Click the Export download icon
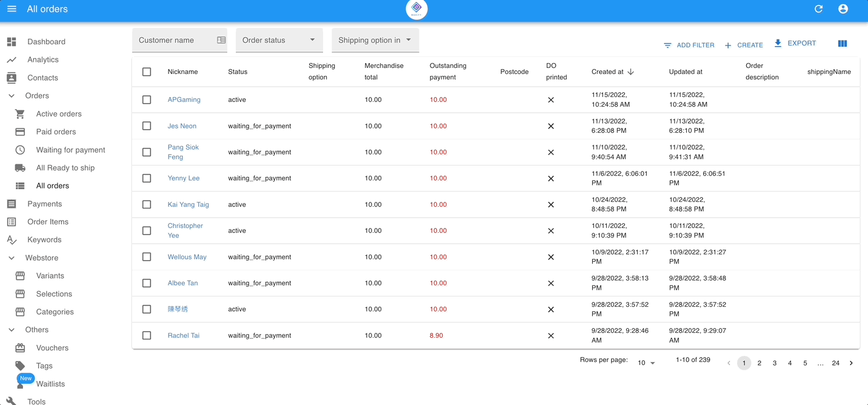The height and width of the screenshot is (405, 868). click(x=778, y=44)
